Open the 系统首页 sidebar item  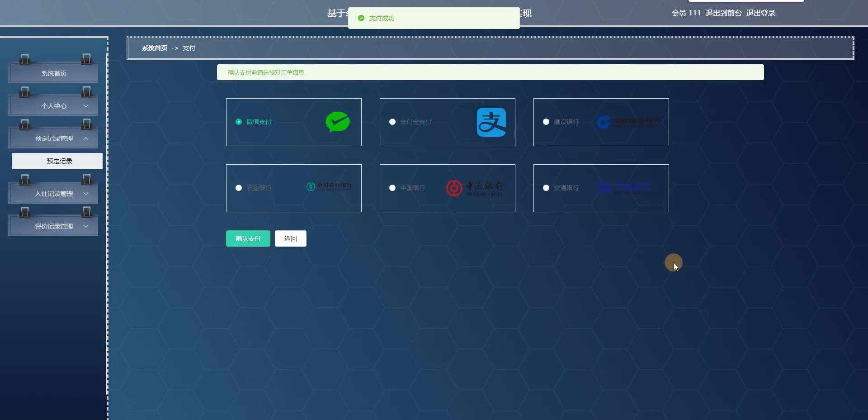coord(53,73)
